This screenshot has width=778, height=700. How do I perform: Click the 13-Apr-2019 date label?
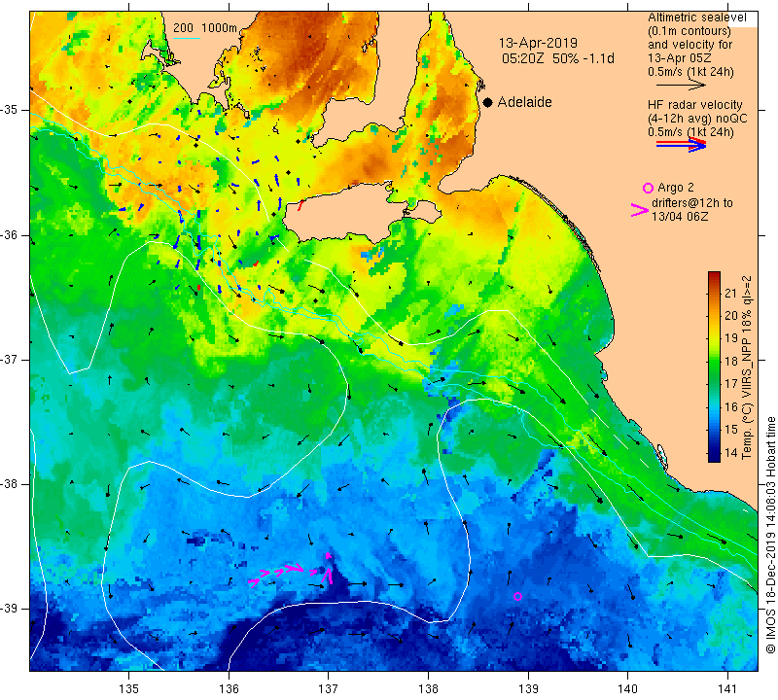[x=538, y=43]
